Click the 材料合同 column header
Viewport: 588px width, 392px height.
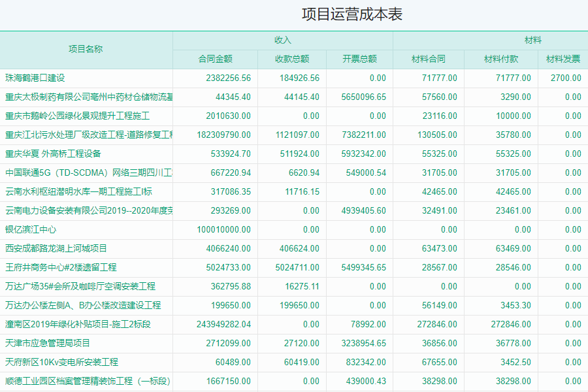pyautogui.click(x=428, y=59)
